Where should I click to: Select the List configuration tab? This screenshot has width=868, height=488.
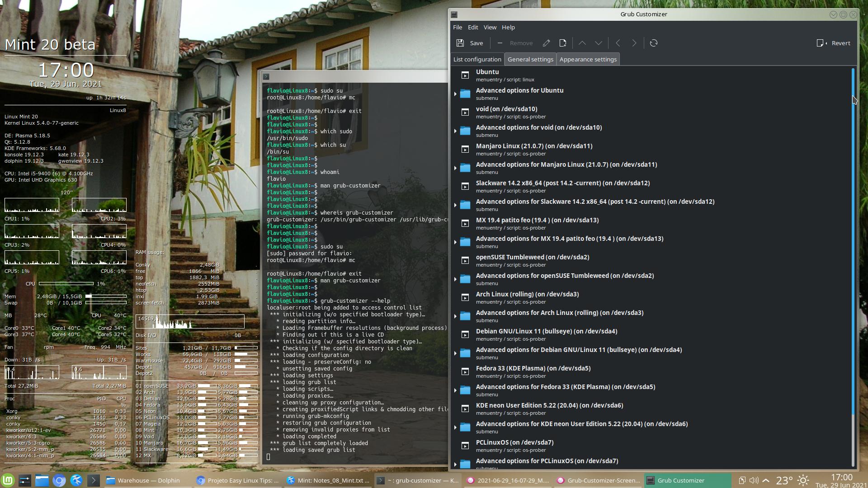(x=477, y=59)
